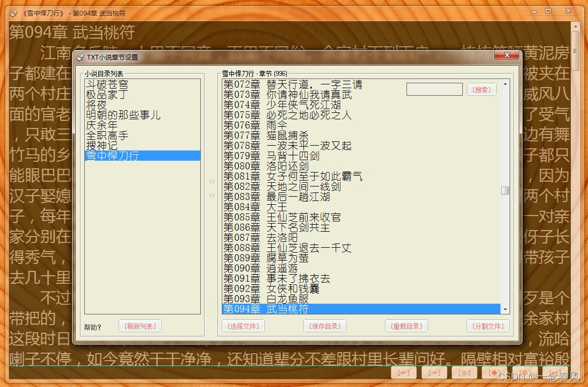Focus the chapter search input field
The image size is (588, 387).
[434, 89]
